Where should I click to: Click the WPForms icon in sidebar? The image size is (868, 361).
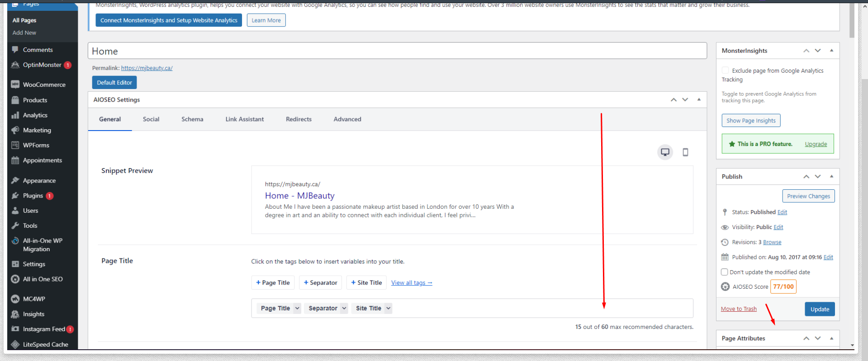[15, 145]
